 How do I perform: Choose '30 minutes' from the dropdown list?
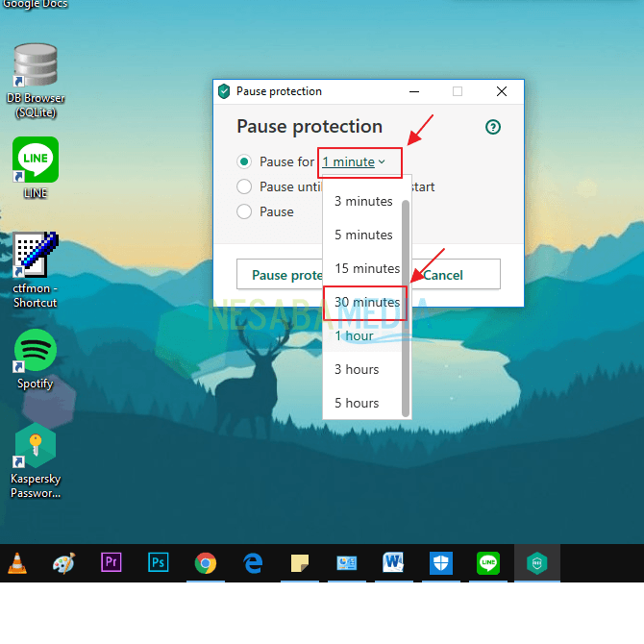tap(366, 302)
